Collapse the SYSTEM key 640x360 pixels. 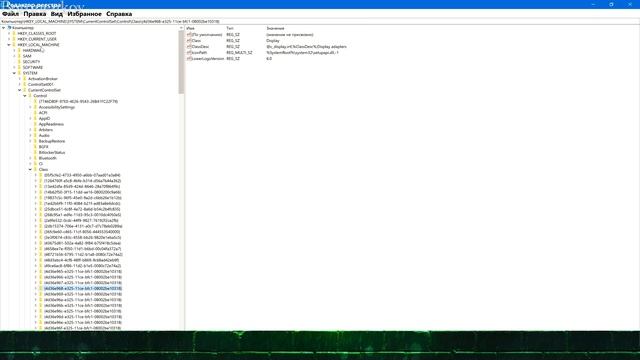coord(14,73)
